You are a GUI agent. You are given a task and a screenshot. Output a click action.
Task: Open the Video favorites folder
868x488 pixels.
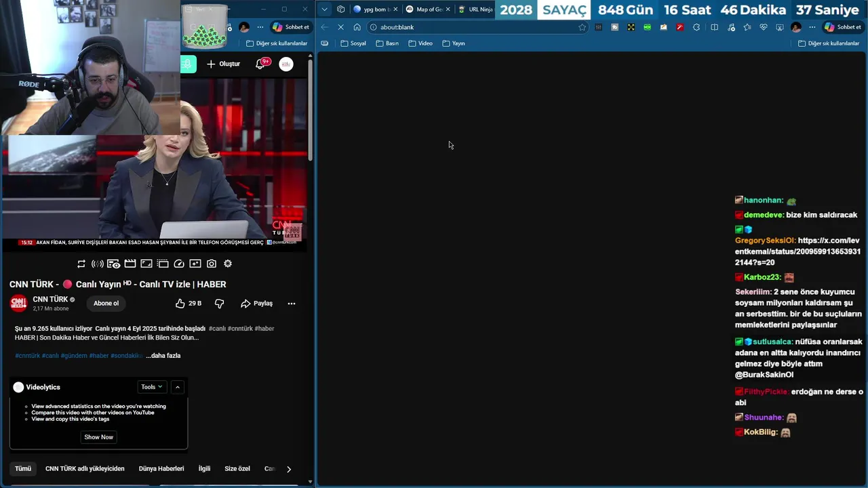pyautogui.click(x=420, y=43)
